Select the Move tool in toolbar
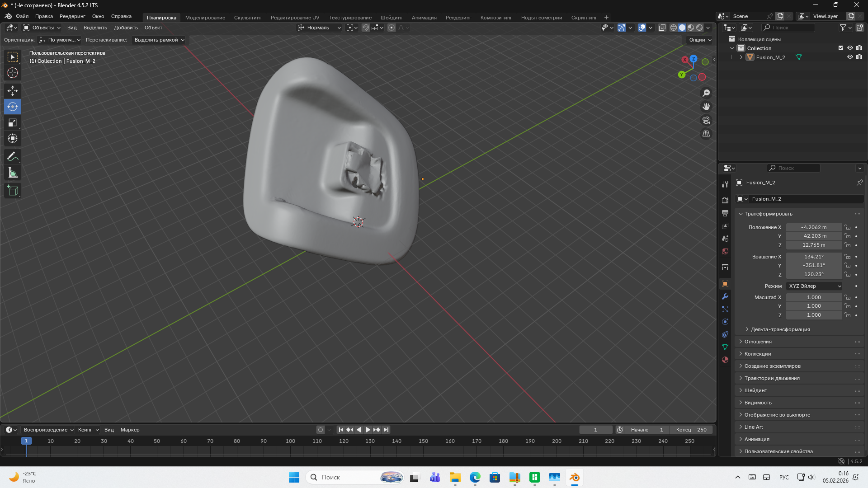This screenshot has width=868, height=488. (13, 91)
